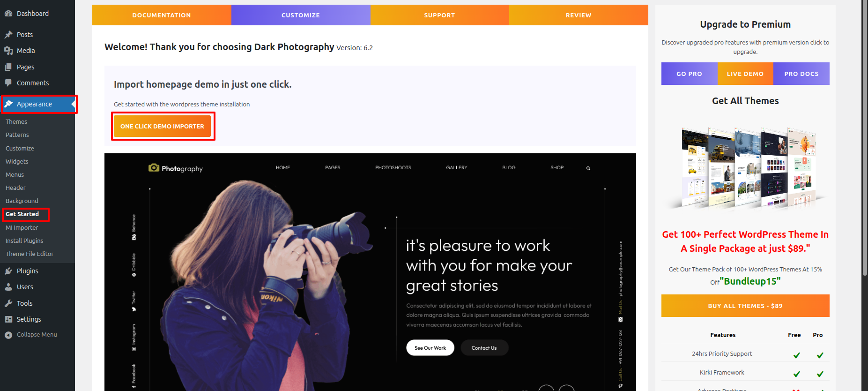This screenshot has width=868, height=391.
Task: Select the Users person icon
Action: point(8,287)
